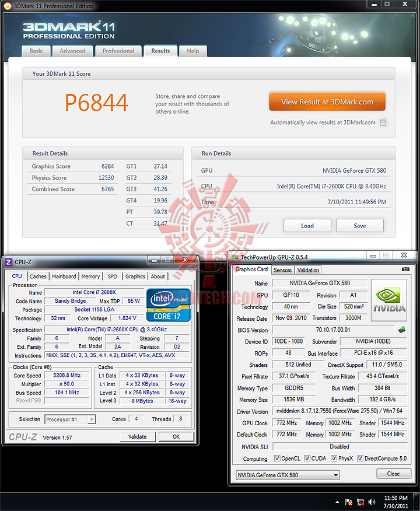Switch to the Caches tab in CPU-Z
Viewport: 420px width, 511px height.
[x=38, y=276]
